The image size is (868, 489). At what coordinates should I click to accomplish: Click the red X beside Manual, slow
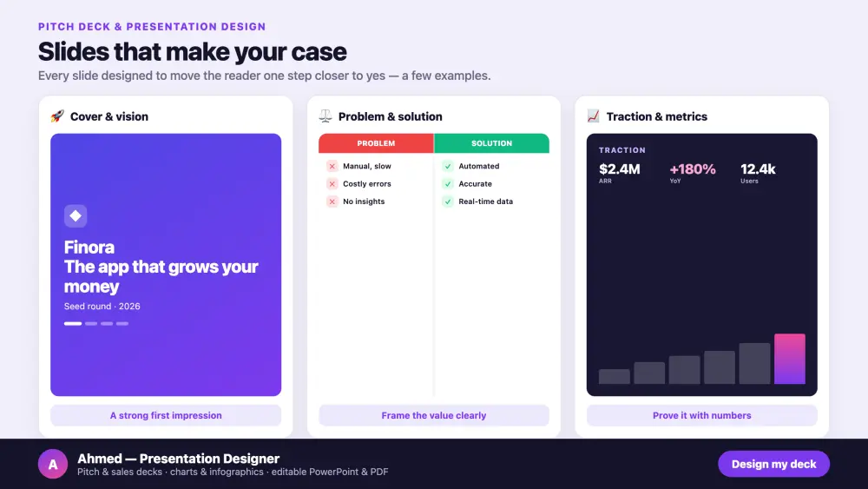pos(332,166)
